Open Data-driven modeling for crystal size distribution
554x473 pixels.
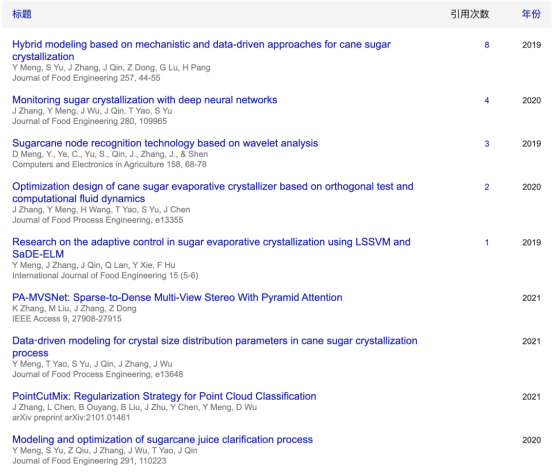215,347
